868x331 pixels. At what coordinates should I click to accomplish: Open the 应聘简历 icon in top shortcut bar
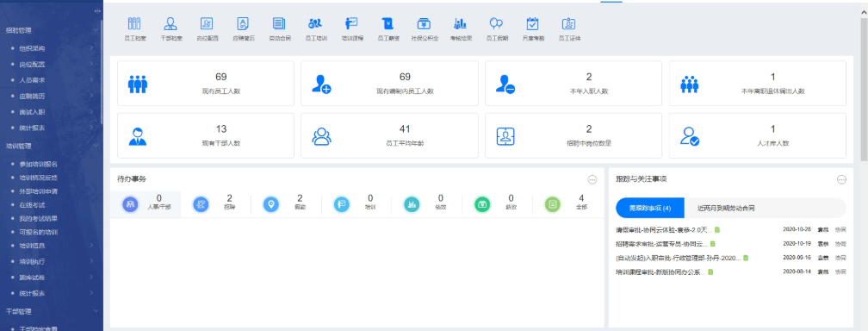tap(243, 23)
